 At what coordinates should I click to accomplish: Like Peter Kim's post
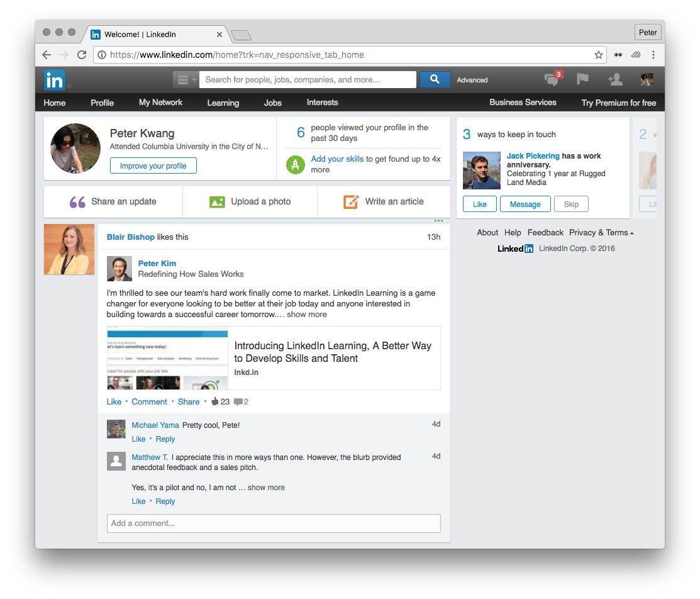tap(114, 401)
